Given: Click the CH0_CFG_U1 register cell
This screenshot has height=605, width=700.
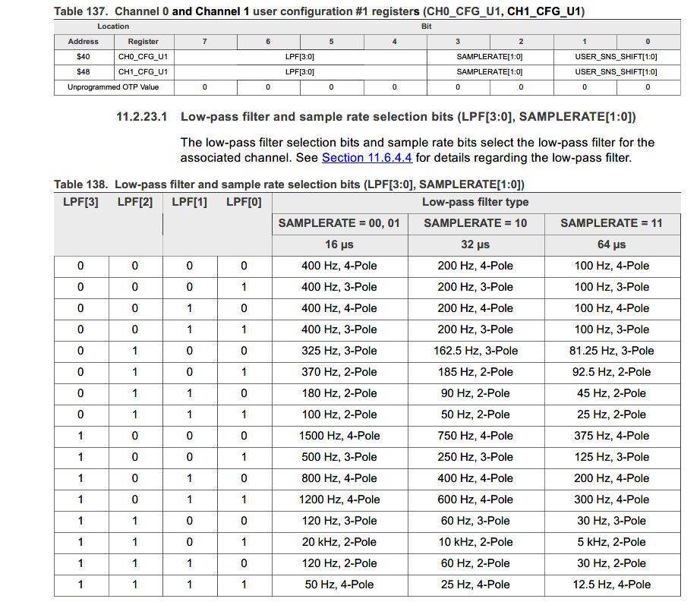Looking at the screenshot, I should pyautogui.click(x=143, y=57).
